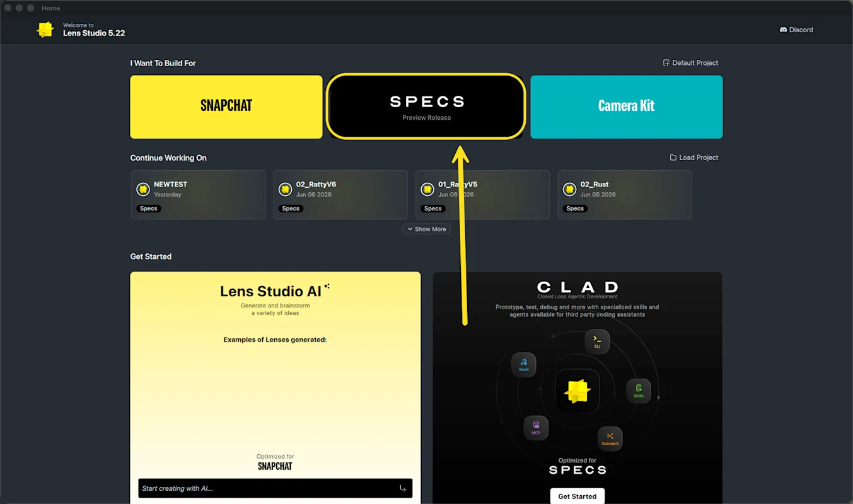
Task: Click the Specs tag on NEWTEST card
Action: [149, 209]
